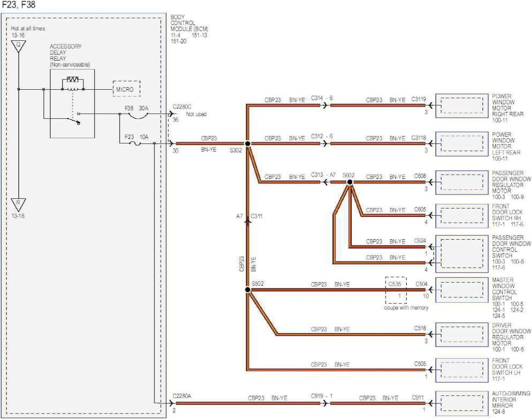This screenshot has height=419, width=532.
Task: Select the S502 splice dot
Action: tap(248, 290)
